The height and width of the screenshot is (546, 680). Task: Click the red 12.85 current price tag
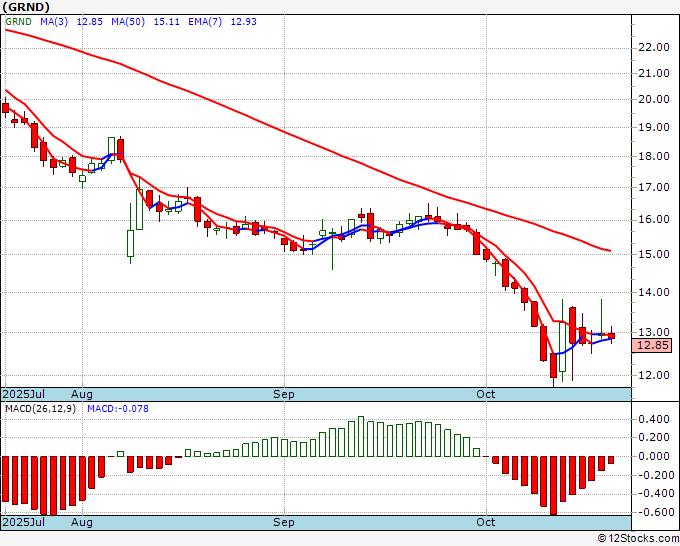pos(652,345)
